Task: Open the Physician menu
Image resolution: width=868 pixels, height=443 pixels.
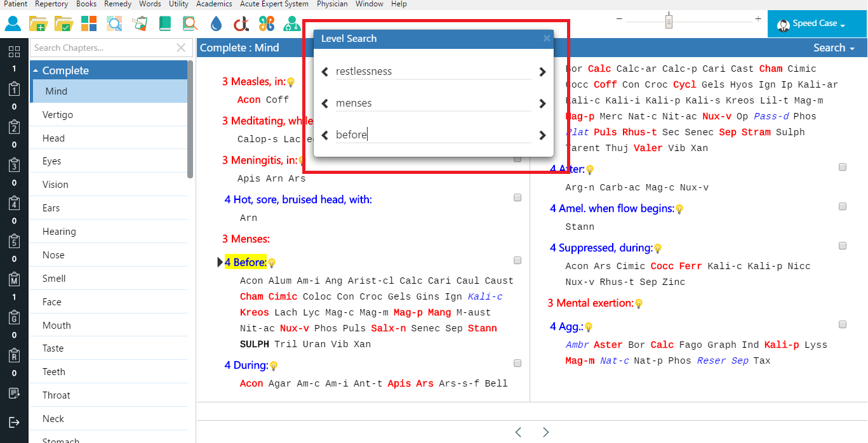Action: [332, 4]
